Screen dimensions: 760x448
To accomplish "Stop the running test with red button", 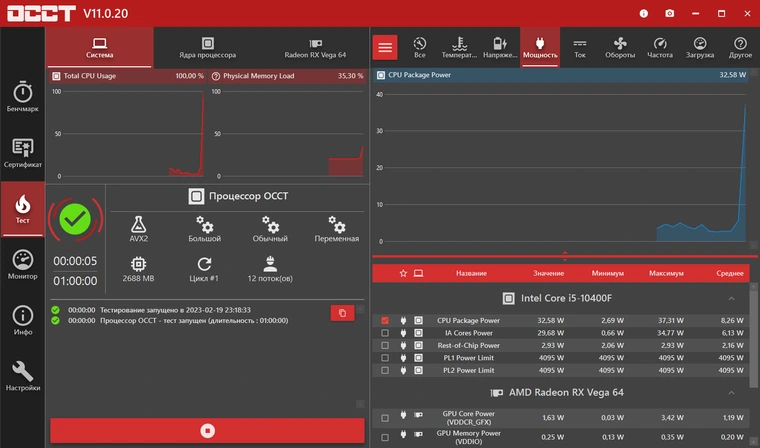I will click(x=207, y=431).
